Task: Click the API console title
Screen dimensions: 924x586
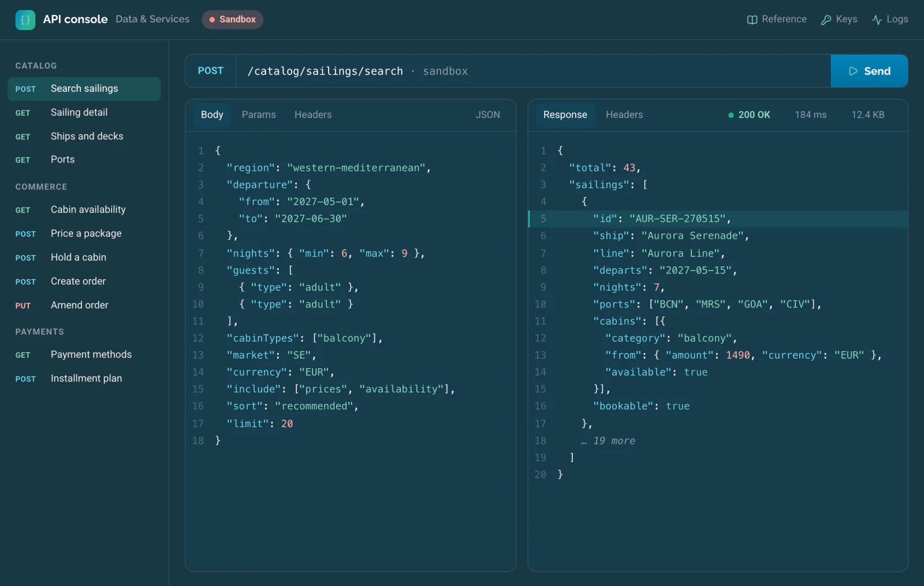Action: tap(75, 19)
